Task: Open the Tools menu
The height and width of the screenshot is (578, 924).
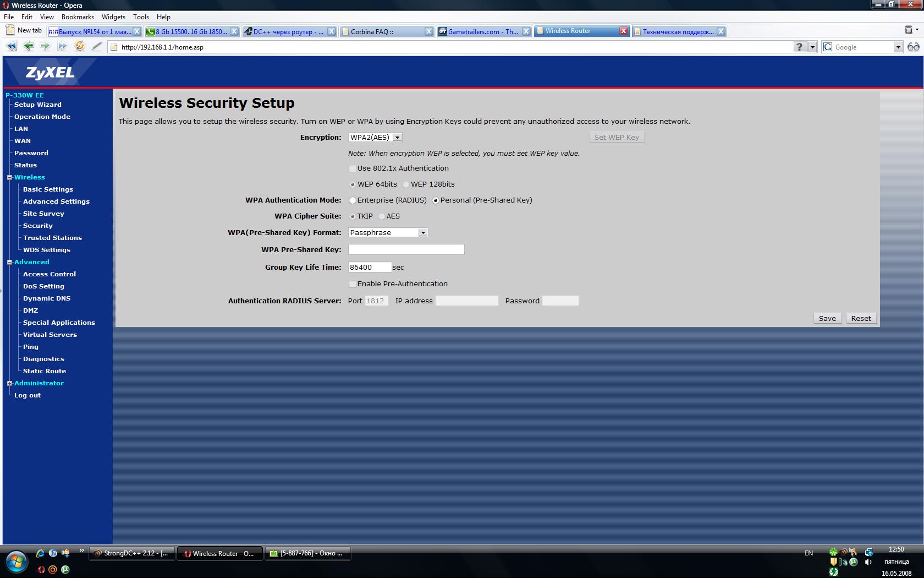Action: coord(141,17)
